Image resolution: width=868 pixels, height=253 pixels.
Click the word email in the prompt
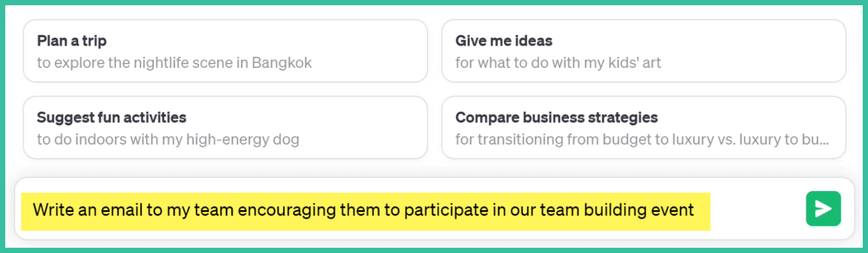[x=115, y=210]
